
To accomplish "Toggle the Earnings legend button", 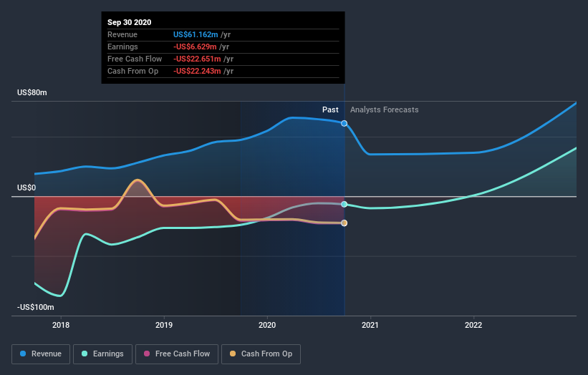I will (x=102, y=354).
